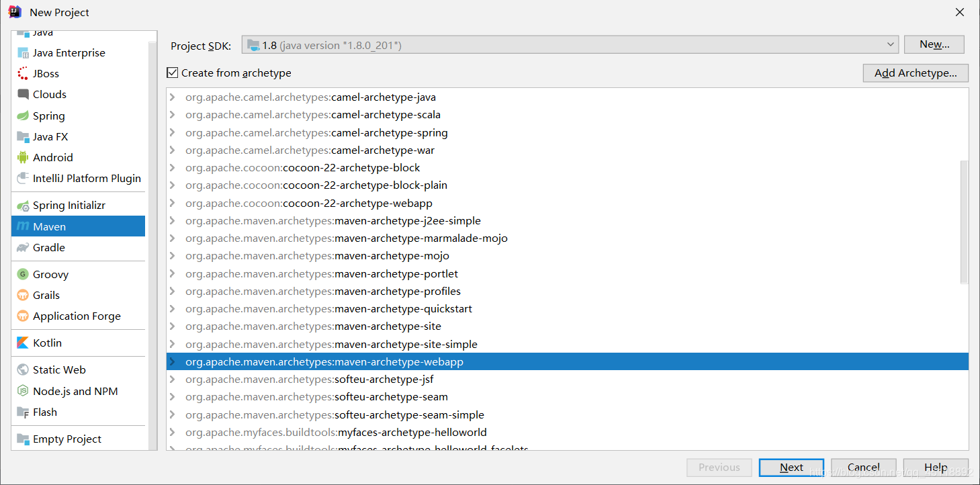The image size is (980, 485).
Task: Click the JBoss icon in sidebar
Action: click(x=23, y=74)
